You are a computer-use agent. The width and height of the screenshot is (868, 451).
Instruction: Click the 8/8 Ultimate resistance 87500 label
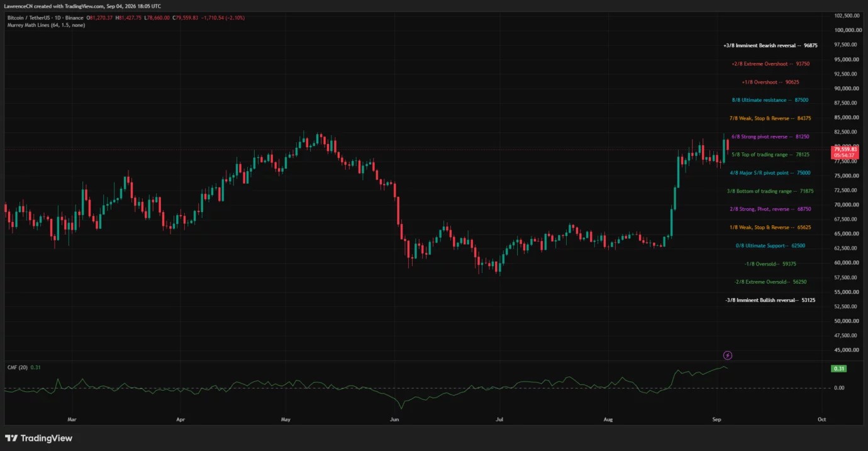pos(770,100)
